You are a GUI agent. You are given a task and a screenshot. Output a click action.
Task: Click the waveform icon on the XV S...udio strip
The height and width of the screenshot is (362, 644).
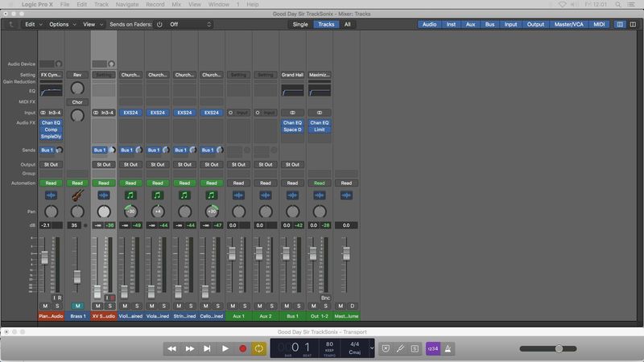[x=104, y=195]
